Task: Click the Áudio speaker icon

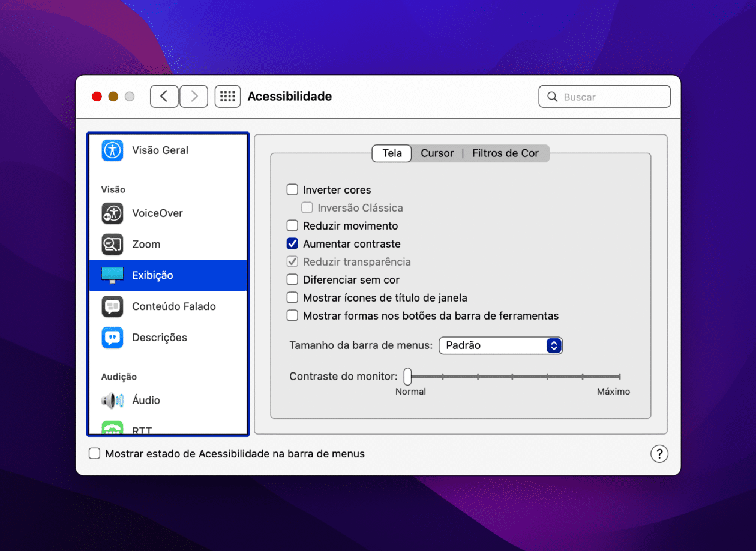Action: coord(112,400)
